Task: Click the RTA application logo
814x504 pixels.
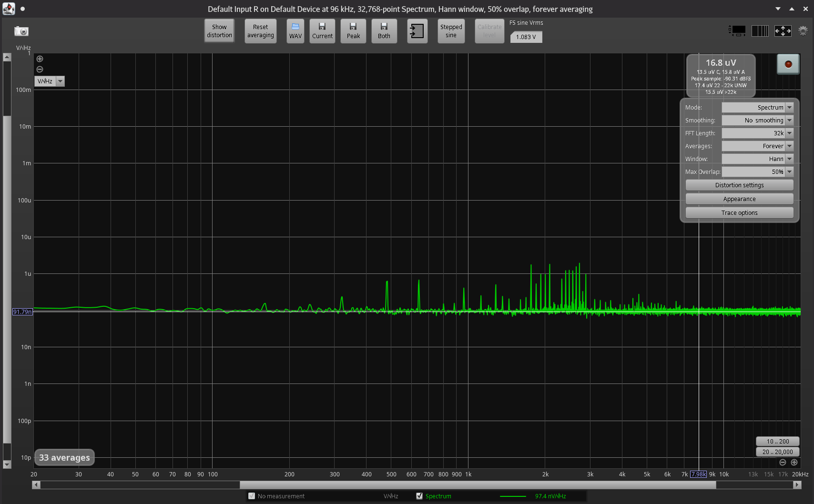Action: [x=9, y=9]
